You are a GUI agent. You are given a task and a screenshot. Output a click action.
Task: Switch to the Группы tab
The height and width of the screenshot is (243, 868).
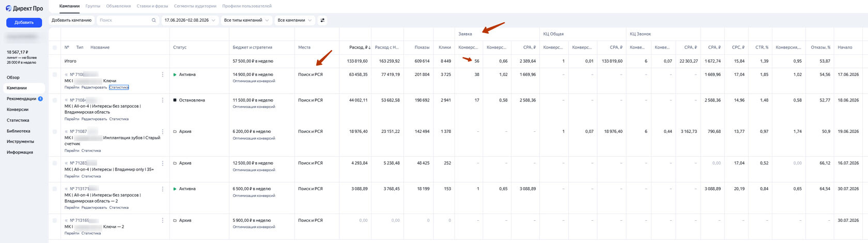[93, 6]
